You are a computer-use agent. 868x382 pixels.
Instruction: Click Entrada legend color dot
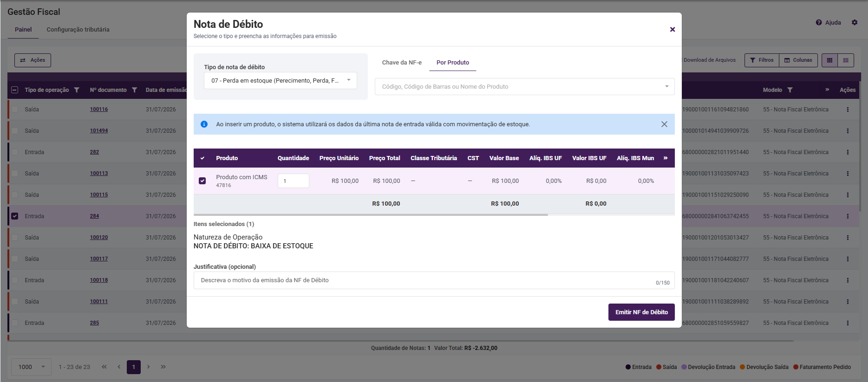(x=628, y=367)
